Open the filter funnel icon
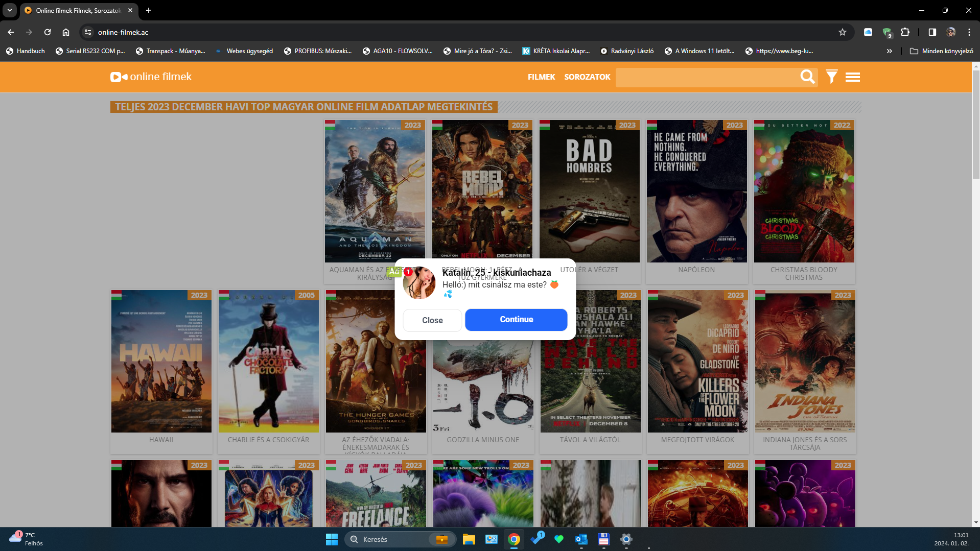 click(x=831, y=77)
